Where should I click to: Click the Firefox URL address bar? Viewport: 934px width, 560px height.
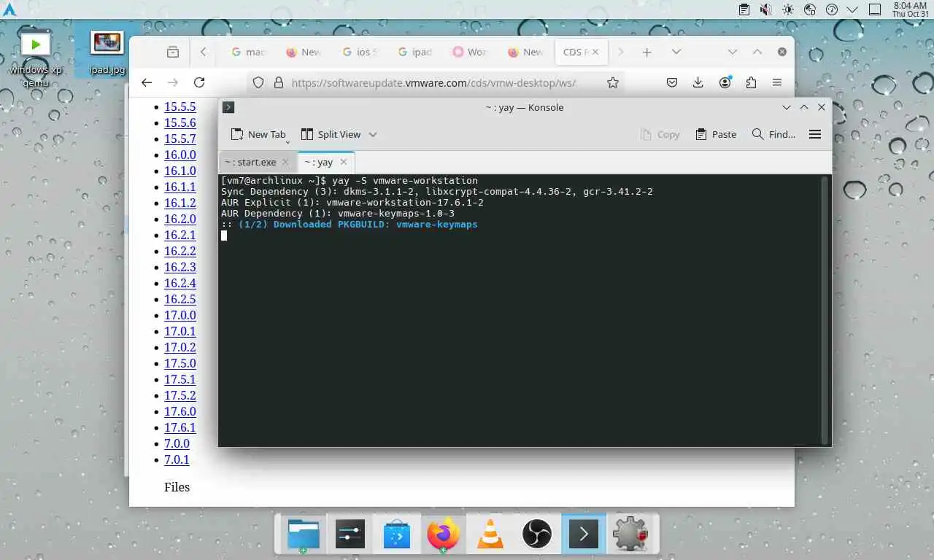click(434, 82)
